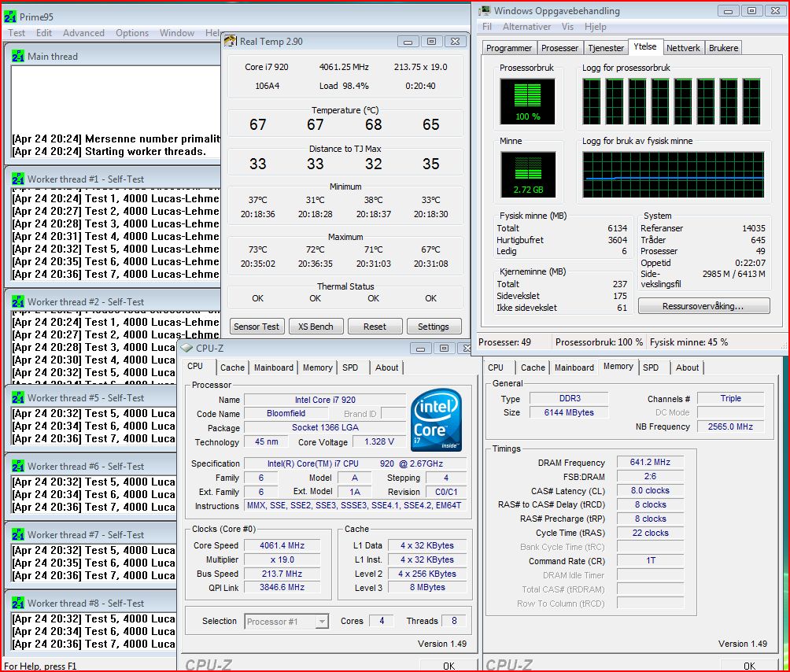Click the Worker thread #5 window icon
Screen dimensions: 790x672
[17, 398]
